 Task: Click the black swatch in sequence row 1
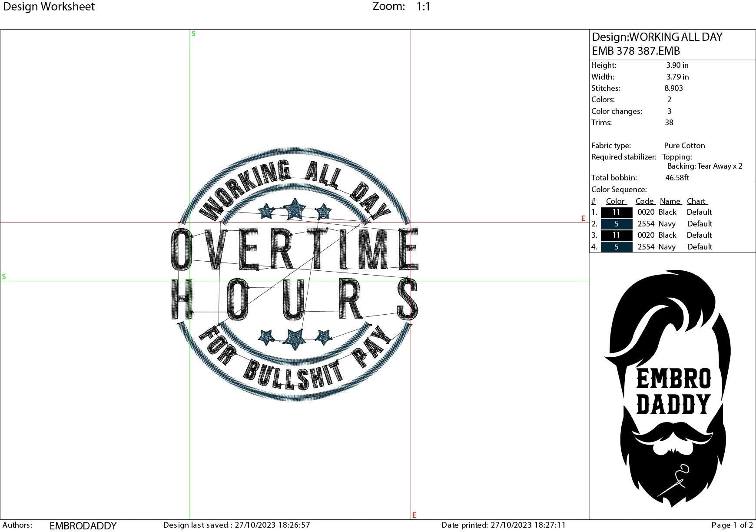click(x=616, y=212)
